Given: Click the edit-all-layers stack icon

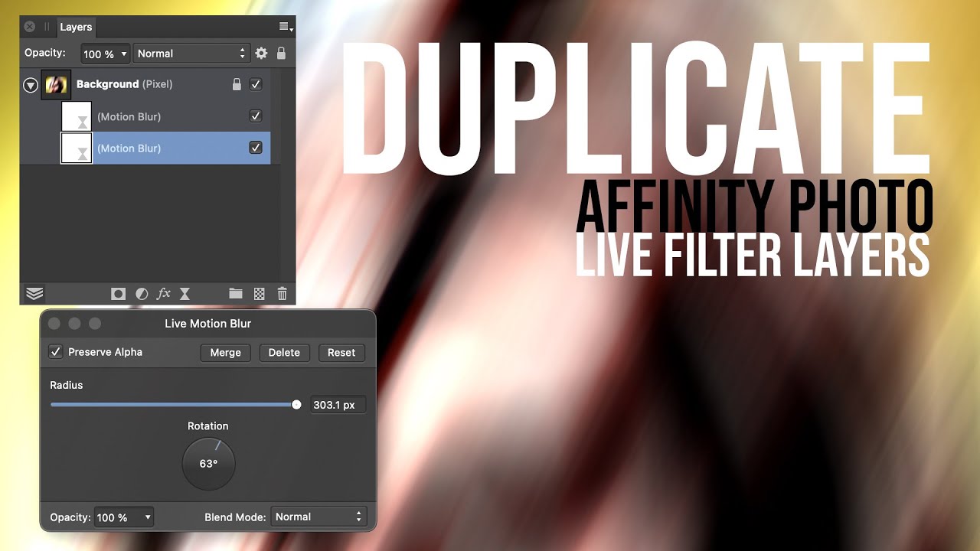Looking at the screenshot, I should pyautogui.click(x=34, y=293).
